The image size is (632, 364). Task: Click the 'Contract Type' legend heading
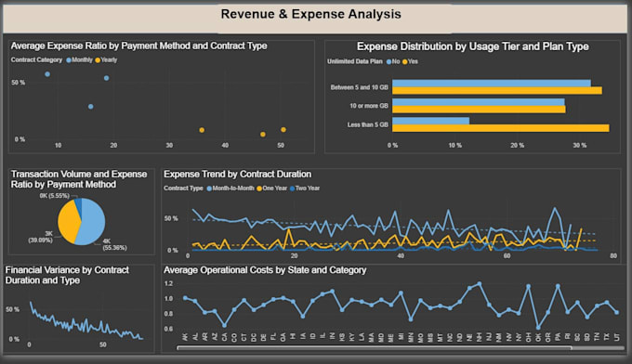pyautogui.click(x=183, y=188)
